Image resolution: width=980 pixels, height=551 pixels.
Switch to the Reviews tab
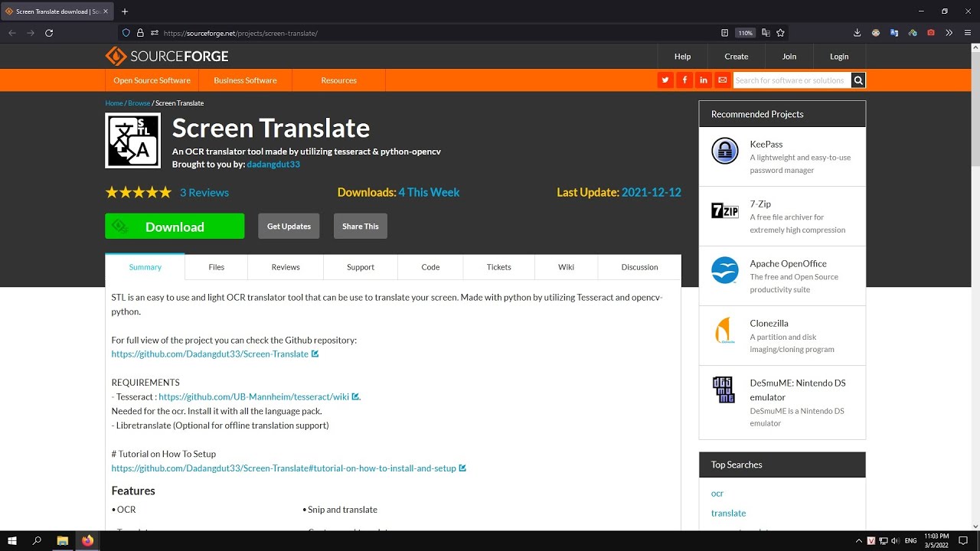click(x=286, y=267)
